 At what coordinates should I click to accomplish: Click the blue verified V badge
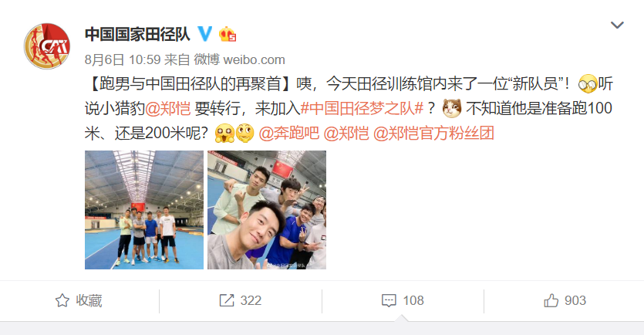coord(205,34)
